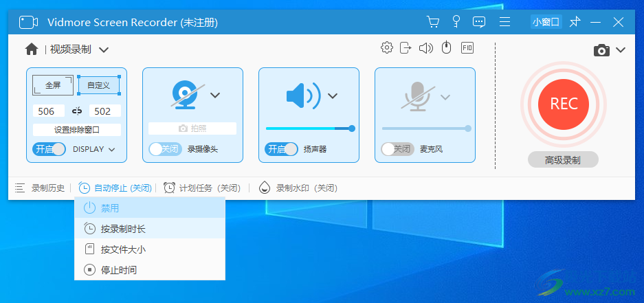Image resolution: width=644 pixels, height=303 pixels.
Task: Select 按录制时长 menu option
Action: click(150, 229)
